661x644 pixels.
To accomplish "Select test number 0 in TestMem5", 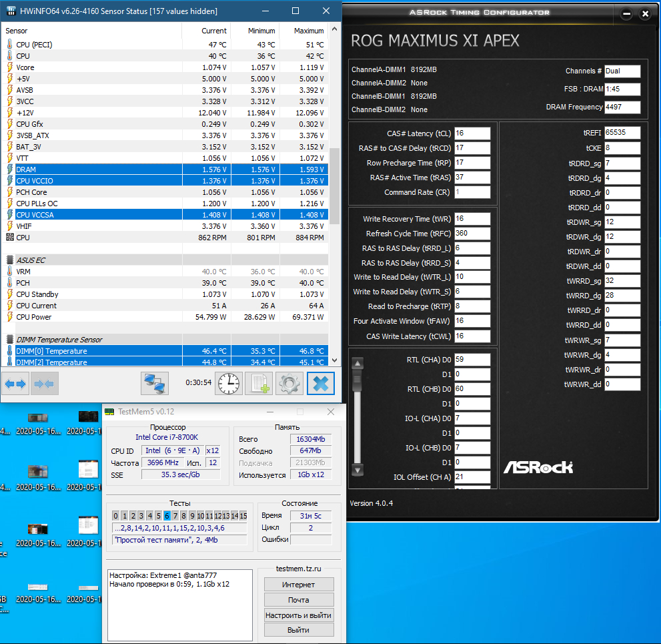I will pos(115,516).
